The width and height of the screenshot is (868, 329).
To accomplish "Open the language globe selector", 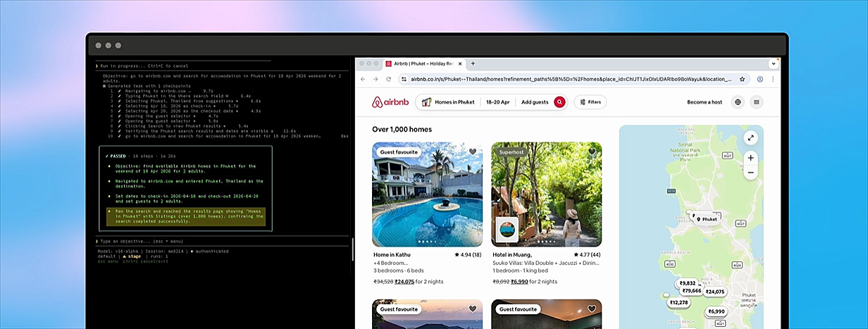I will click(x=738, y=102).
